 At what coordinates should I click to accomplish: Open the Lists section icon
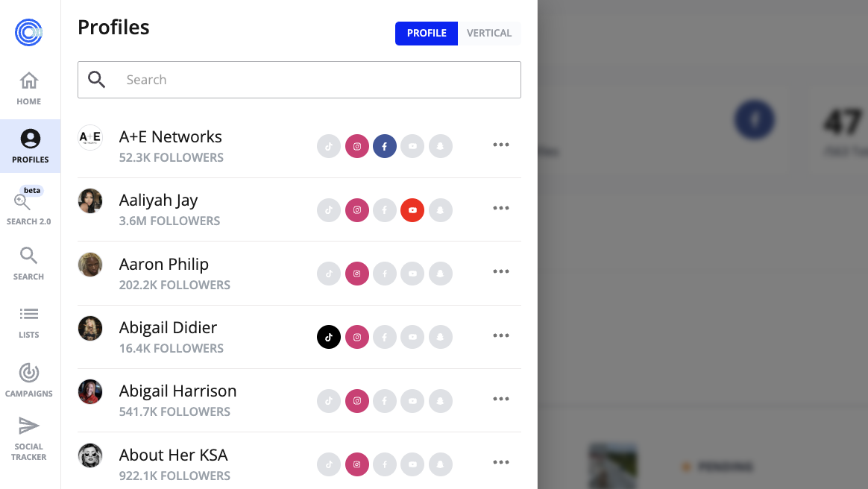29,315
